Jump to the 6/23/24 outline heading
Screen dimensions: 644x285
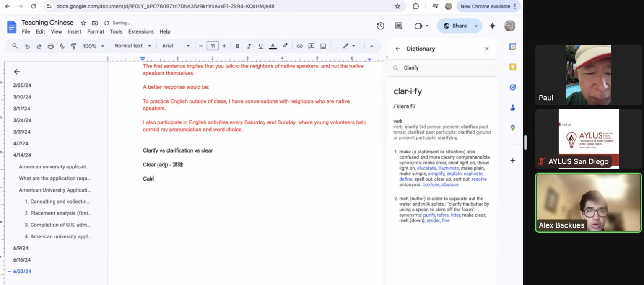point(22,271)
